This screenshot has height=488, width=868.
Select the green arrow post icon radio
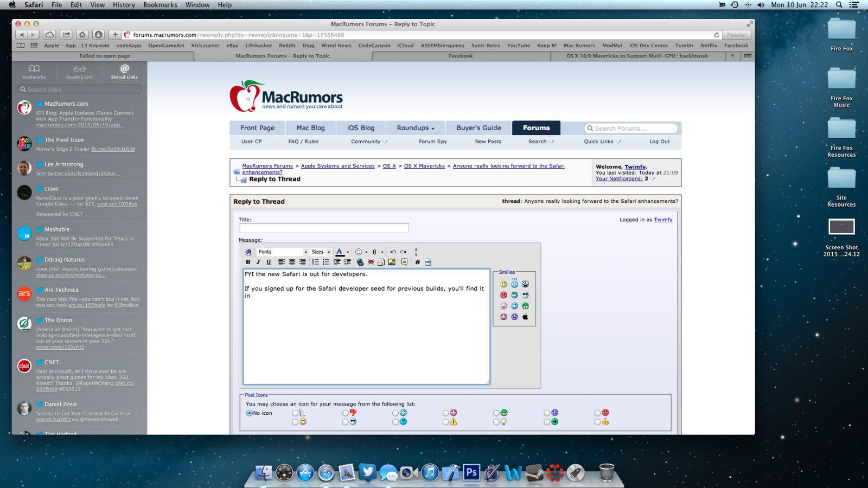click(x=547, y=422)
